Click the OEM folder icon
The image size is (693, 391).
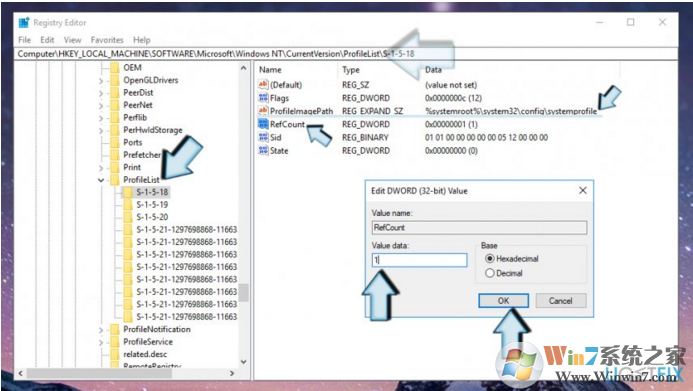click(114, 68)
